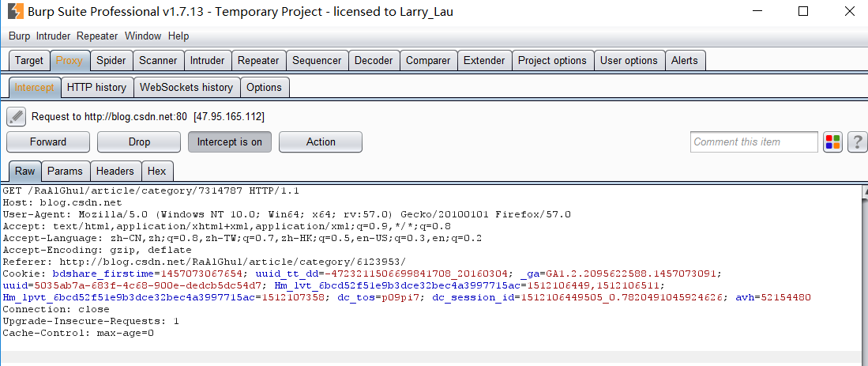
Task: Click the Upgrade-Insecure-Requests: 1 line
Action: click(91, 321)
